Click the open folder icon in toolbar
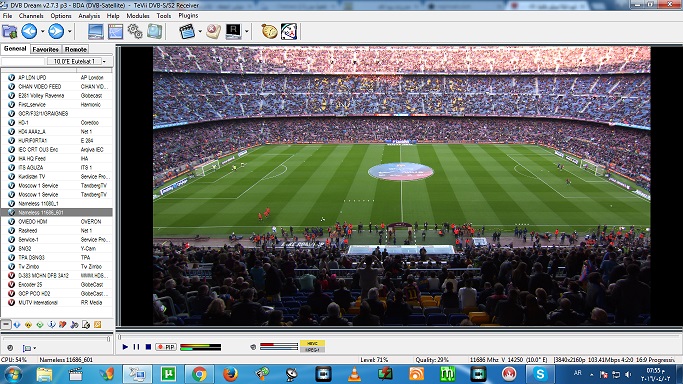The height and width of the screenshot is (384, 683). coord(9,32)
